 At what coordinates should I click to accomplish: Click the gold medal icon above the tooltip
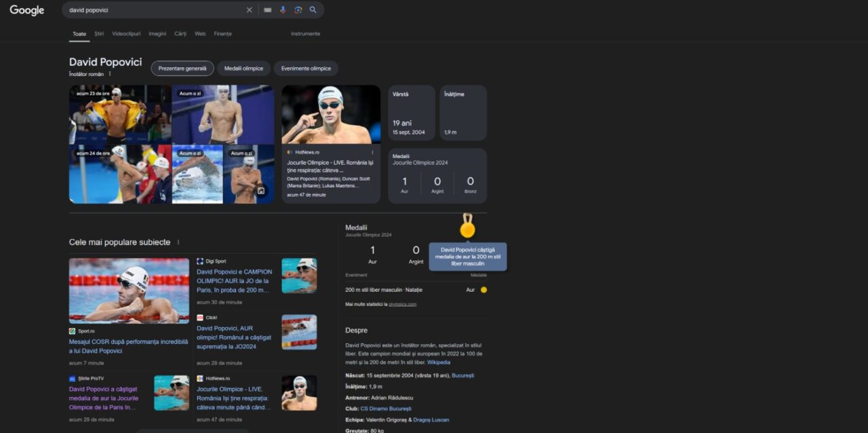coord(467,229)
